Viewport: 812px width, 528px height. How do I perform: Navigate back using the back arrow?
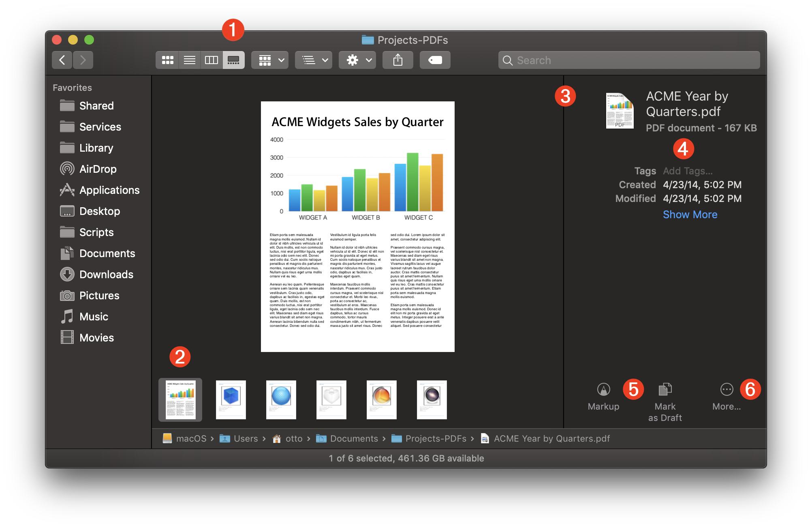coord(62,60)
